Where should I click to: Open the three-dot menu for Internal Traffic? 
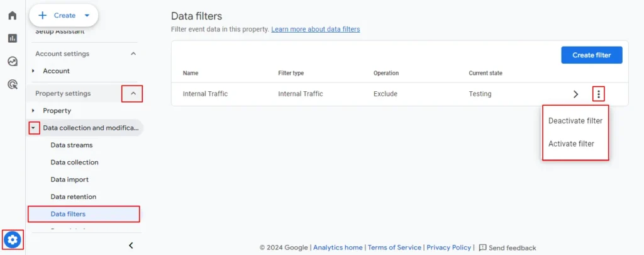599,94
